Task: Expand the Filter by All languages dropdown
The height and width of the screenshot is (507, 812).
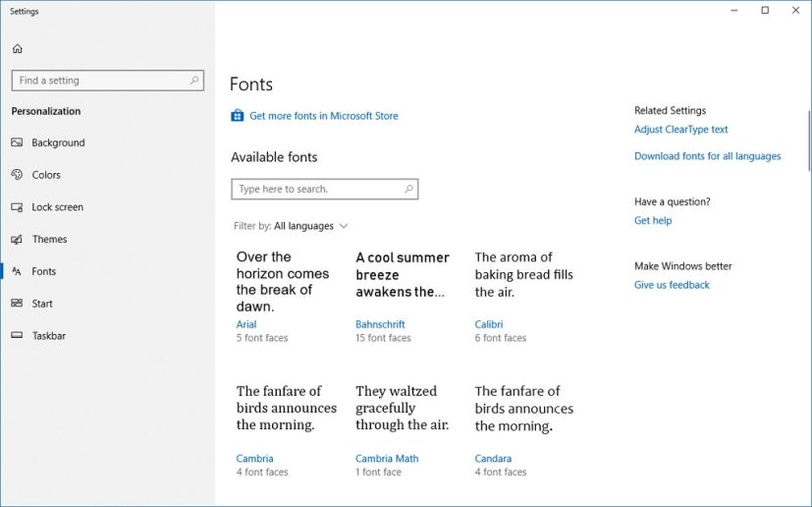Action: click(x=291, y=226)
